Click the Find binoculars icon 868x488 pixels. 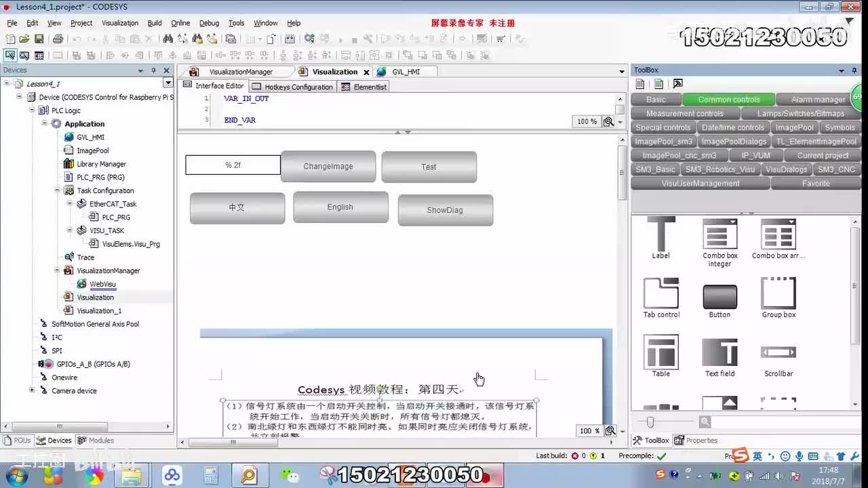point(167,39)
